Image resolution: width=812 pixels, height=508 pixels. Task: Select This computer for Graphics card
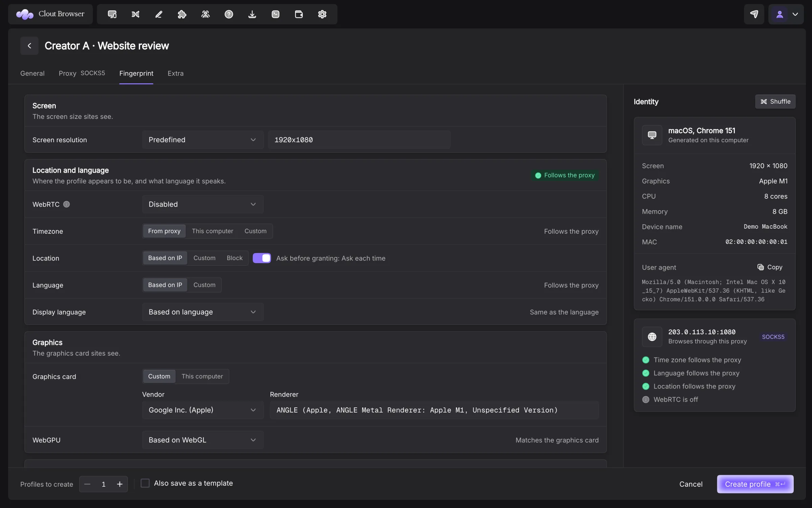pyautogui.click(x=202, y=376)
